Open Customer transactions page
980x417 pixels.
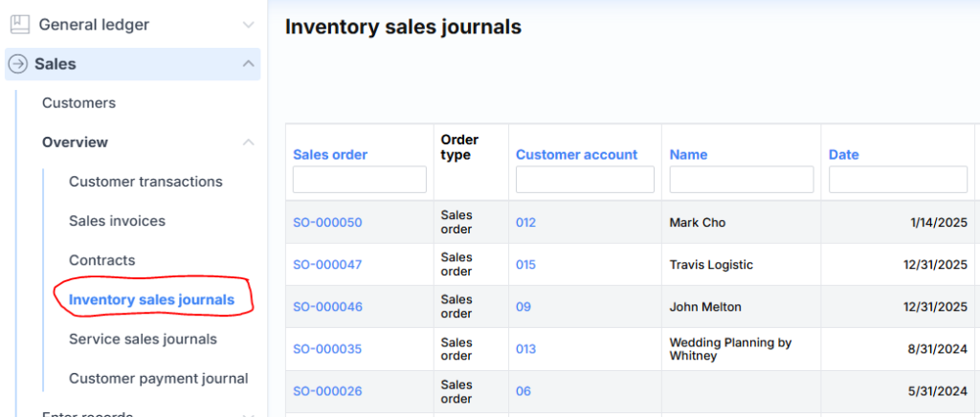coord(145,182)
